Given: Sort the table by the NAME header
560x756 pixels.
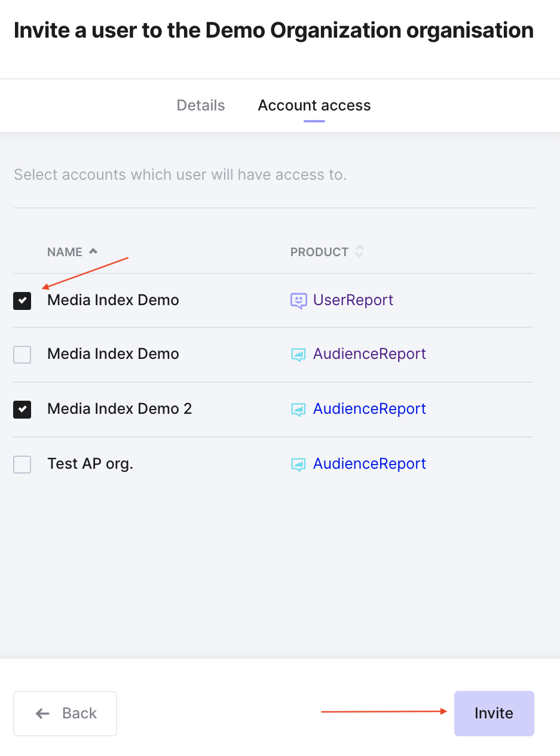Looking at the screenshot, I should click(65, 252).
